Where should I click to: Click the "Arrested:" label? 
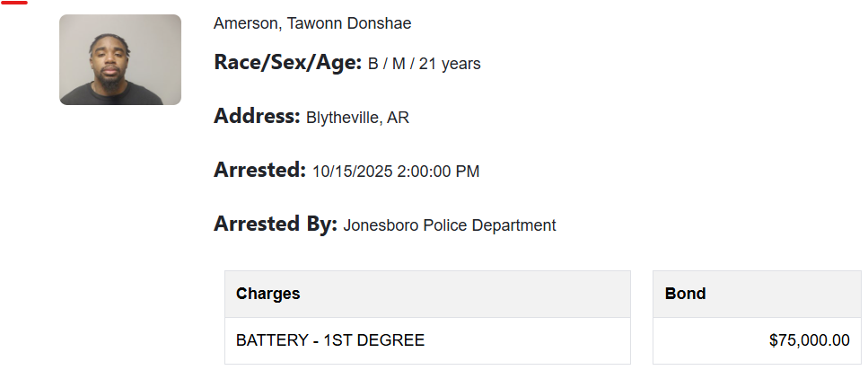pos(259,170)
